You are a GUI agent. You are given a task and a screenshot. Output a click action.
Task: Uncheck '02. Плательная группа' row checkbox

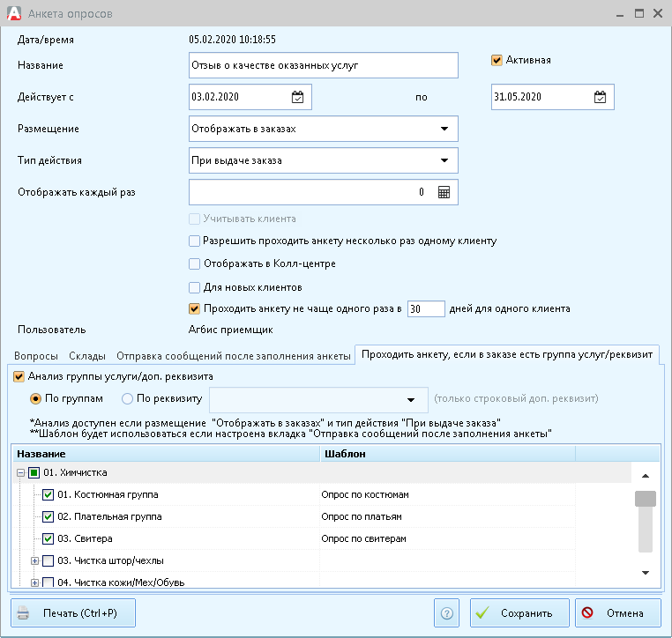coord(48,516)
